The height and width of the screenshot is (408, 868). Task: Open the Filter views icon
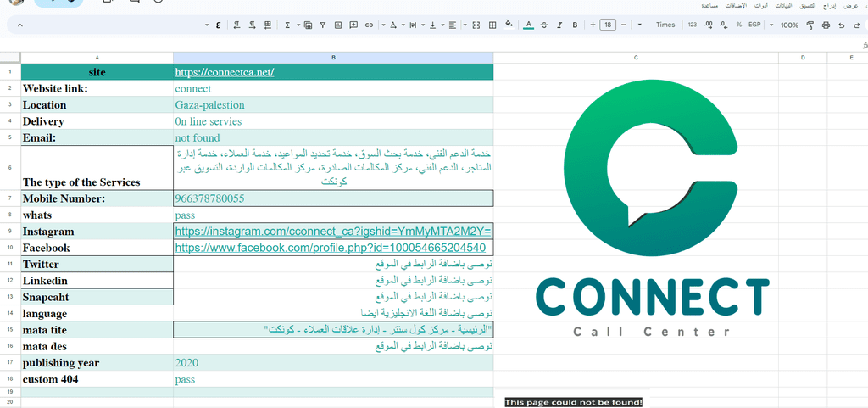point(308,25)
